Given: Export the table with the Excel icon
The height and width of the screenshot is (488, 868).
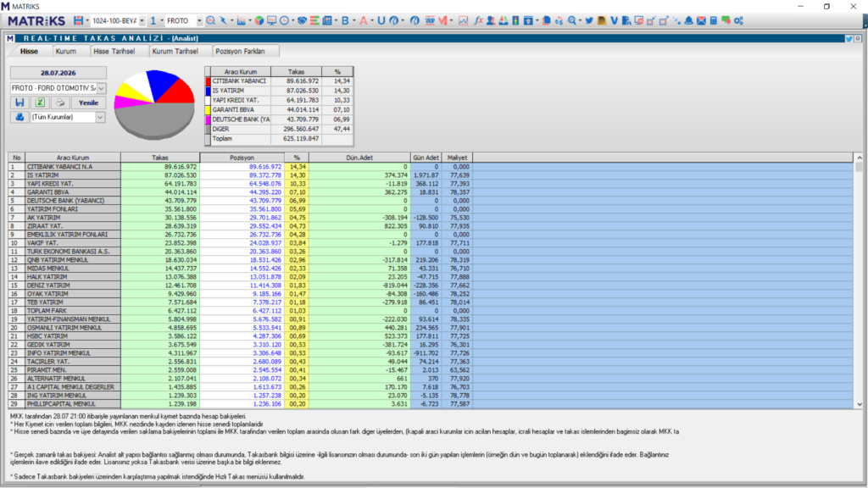Looking at the screenshot, I should pyautogui.click(x=40, y=103).
